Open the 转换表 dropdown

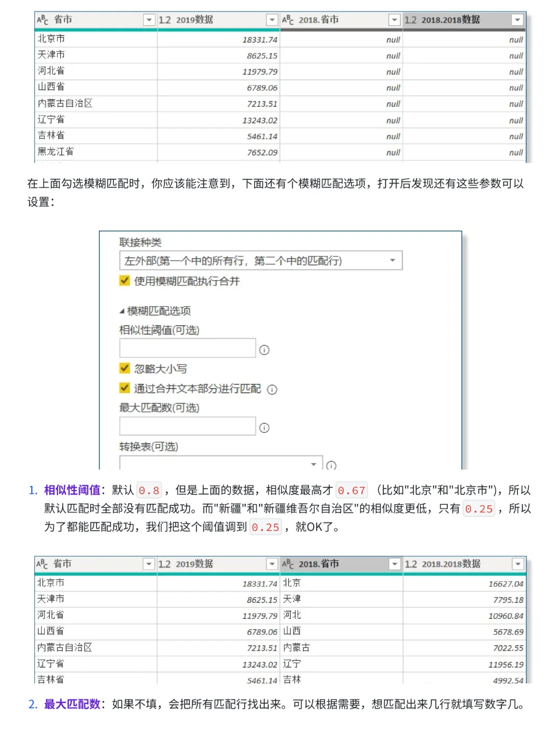coord(221,464)
